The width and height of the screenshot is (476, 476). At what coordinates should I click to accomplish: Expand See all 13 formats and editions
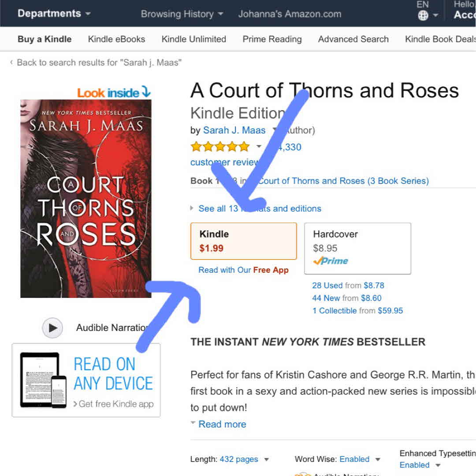click(x=260, y=208)
